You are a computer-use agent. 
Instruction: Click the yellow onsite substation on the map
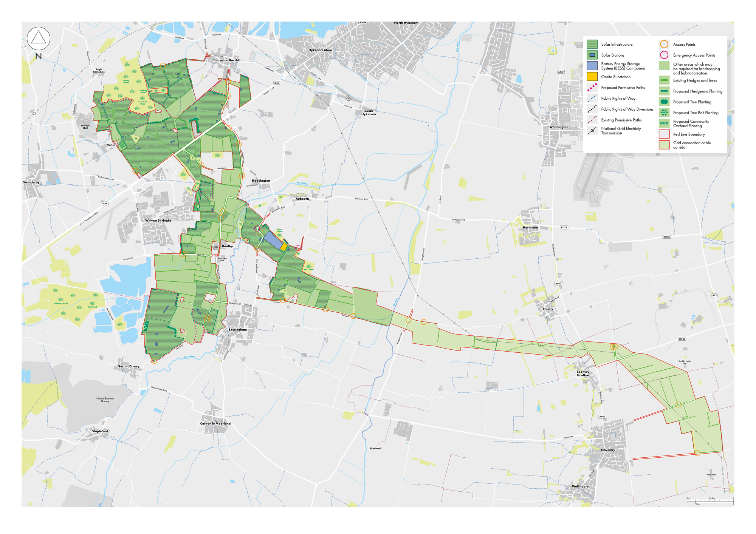tap(284, 247)
